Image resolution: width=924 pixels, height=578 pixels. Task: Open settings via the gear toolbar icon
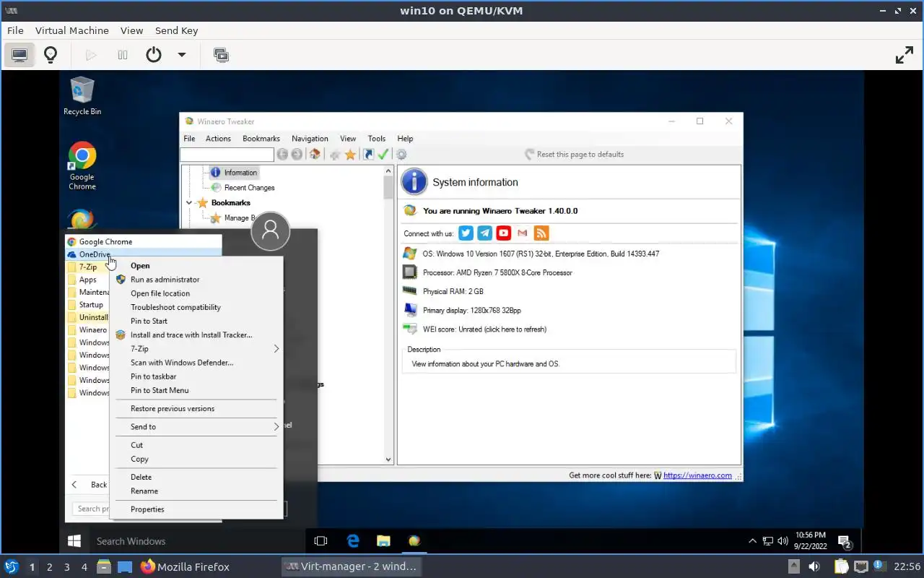click(x=401, y=155)
